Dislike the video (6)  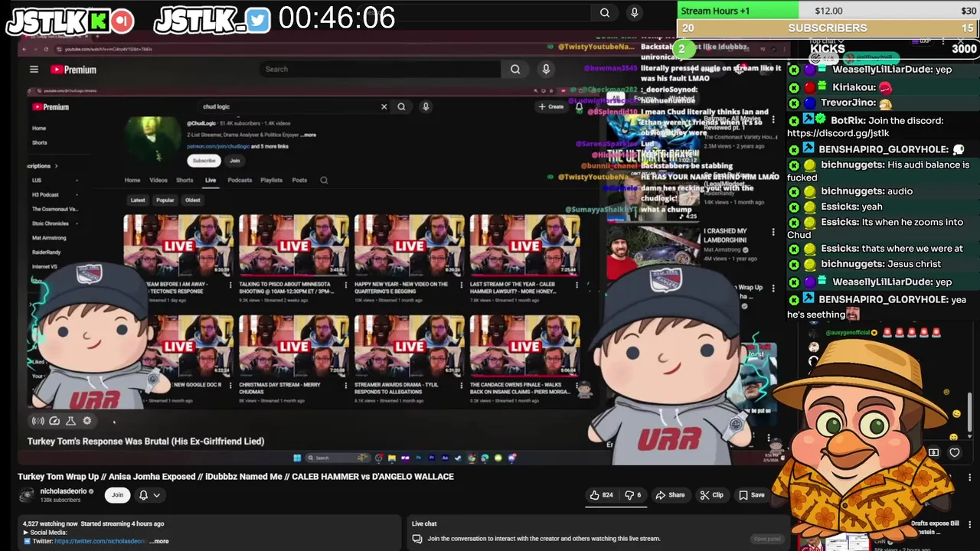tap(633, 495)
